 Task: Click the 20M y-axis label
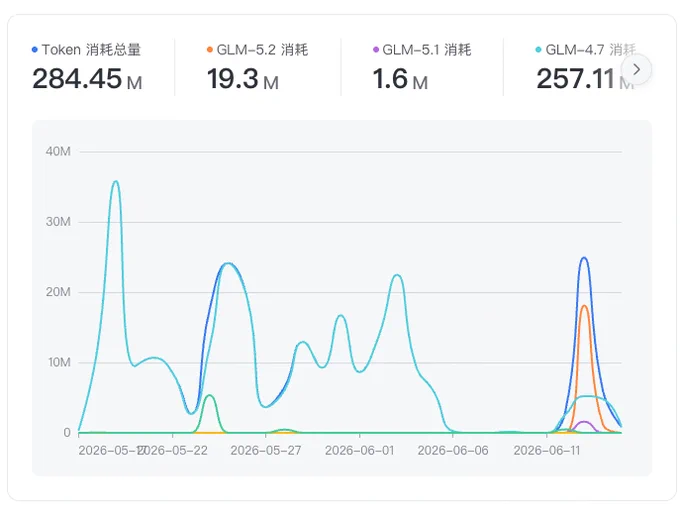pyautogui.click(x=58, y=292)
